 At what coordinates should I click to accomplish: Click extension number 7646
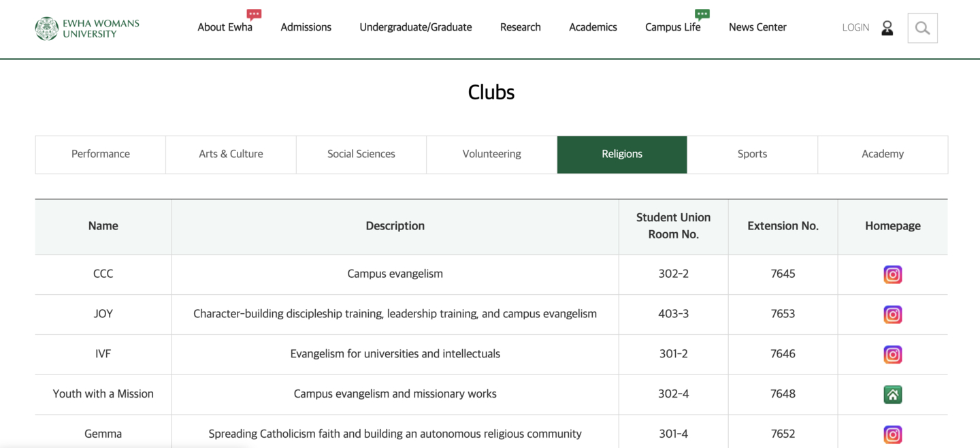coord(783,354)
